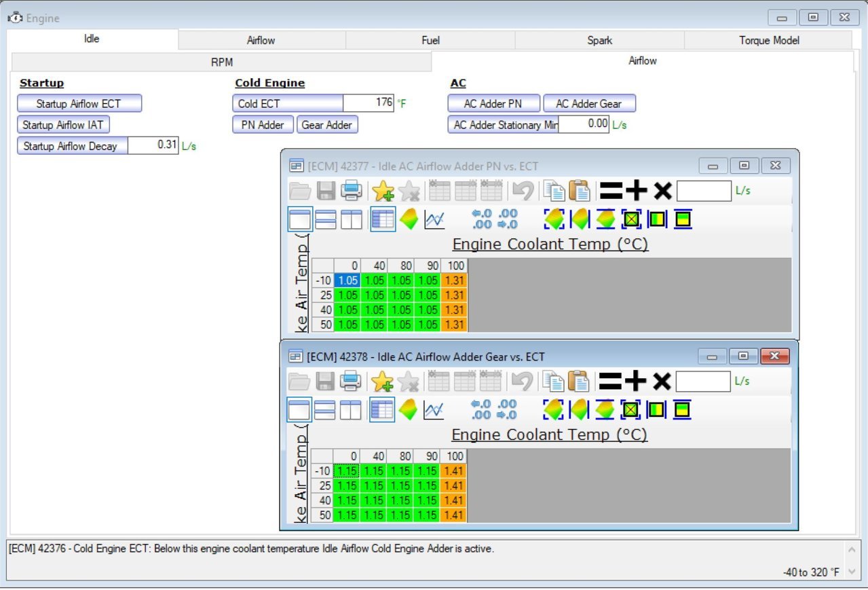
Task: Toggle vertical split layout in 42378 window
Action: point(351,410)
